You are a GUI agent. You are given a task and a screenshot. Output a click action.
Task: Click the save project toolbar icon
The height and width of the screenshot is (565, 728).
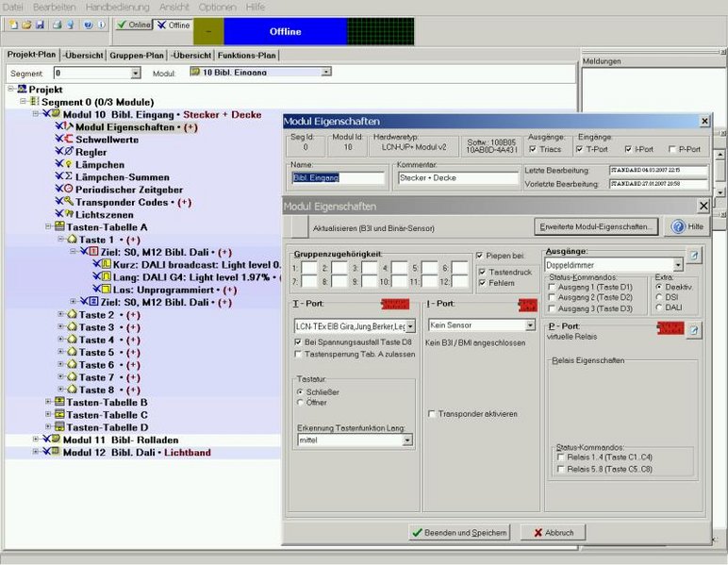[41, 25]
